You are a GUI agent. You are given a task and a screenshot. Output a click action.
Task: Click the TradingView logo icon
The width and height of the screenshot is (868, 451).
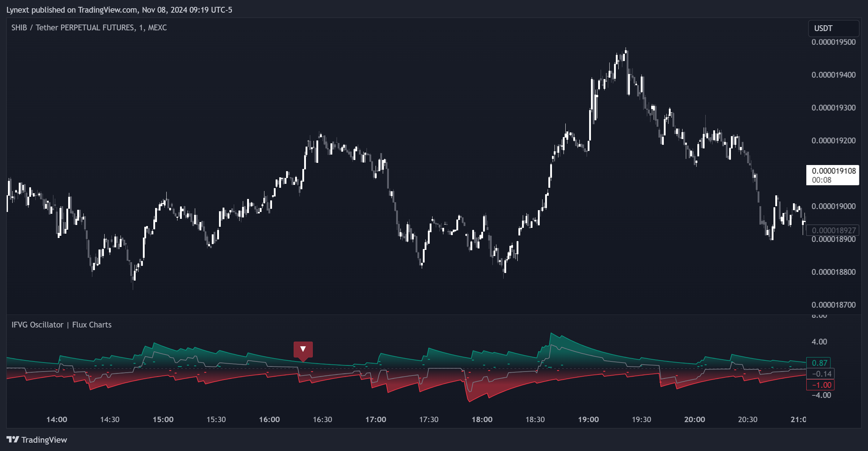click(13, 439)
